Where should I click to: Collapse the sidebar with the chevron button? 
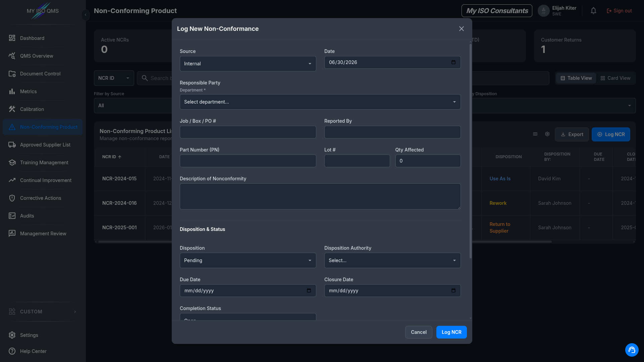(86, 15)
